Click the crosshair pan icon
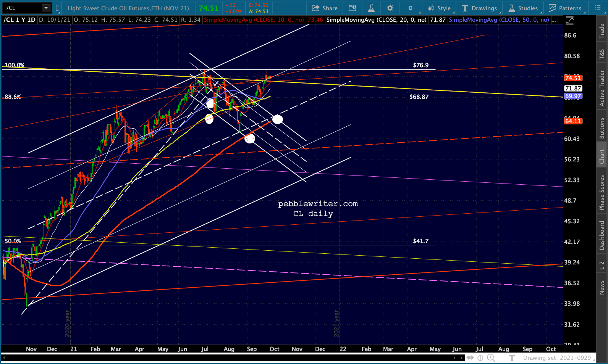The width and height of the screenshot is (608, 364). click(480, 358)
